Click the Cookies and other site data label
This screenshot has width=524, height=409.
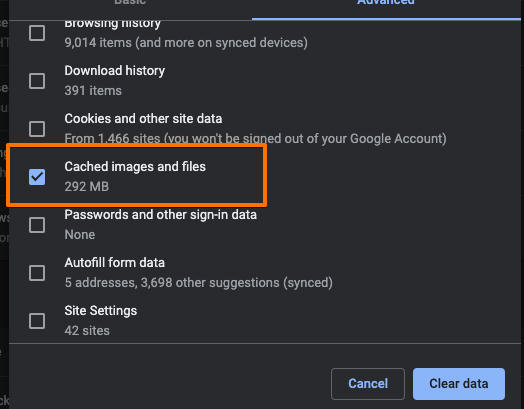pyautogui.click(x=143, y=119)
